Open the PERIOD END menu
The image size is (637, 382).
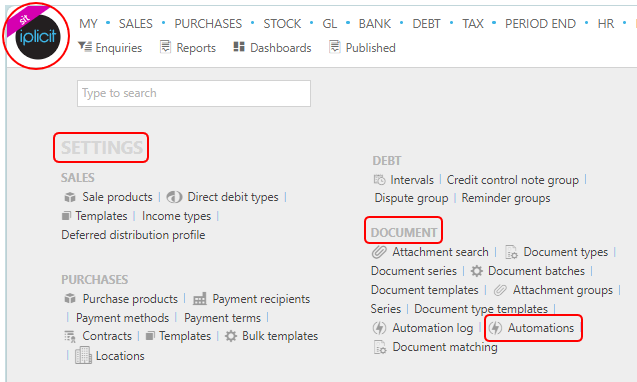tap(540, 24)
